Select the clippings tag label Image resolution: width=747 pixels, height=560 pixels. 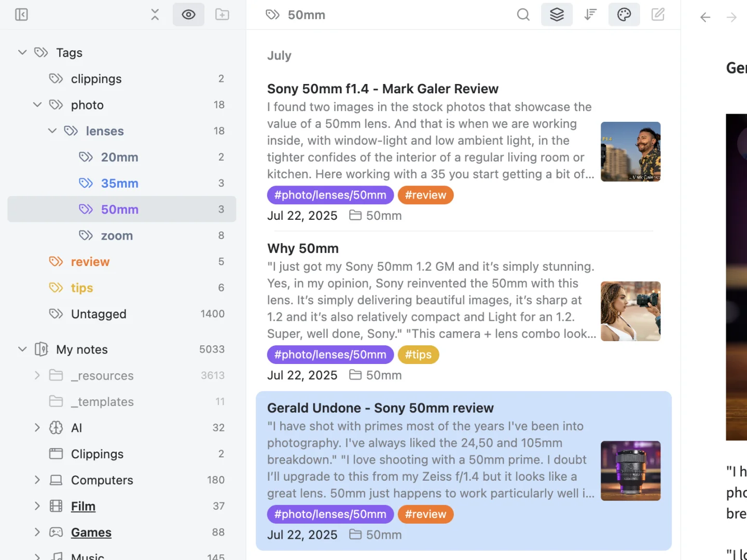click(x=96, y=79)
